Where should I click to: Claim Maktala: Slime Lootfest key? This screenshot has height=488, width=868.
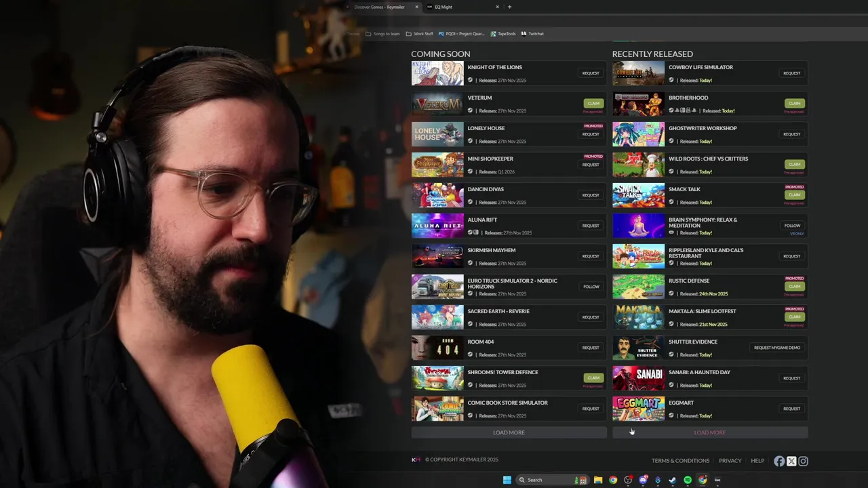click(795, 317)
